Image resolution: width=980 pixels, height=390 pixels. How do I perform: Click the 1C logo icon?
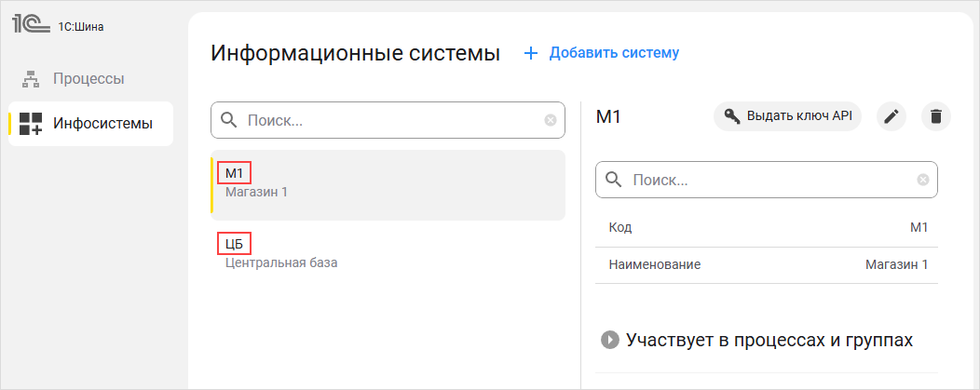point(29,25)
